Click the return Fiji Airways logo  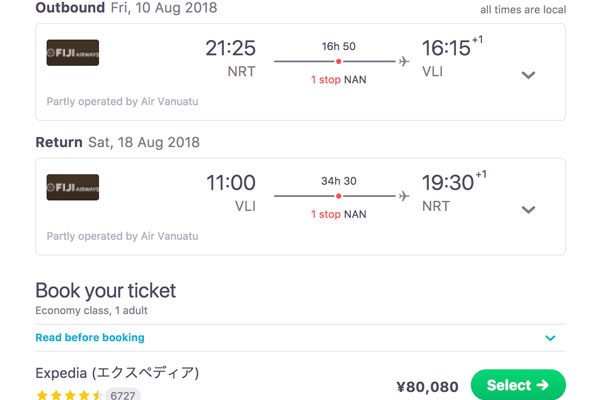73,188
